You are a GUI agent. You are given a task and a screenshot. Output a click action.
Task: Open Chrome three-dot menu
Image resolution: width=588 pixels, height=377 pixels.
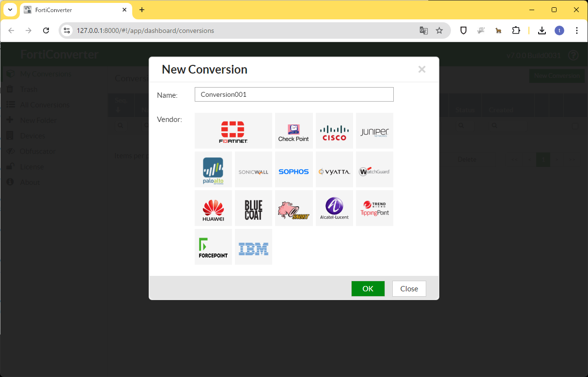(577, 30)
